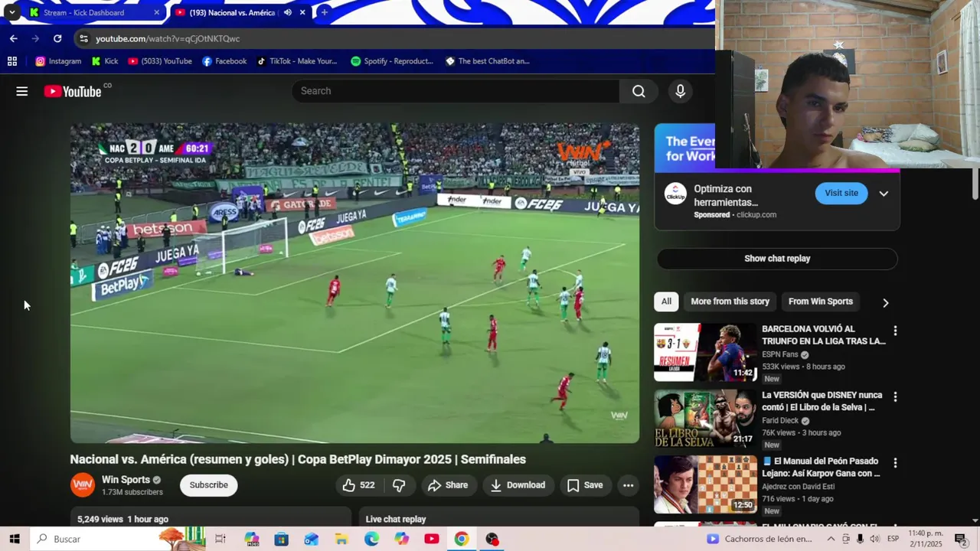Focus the YouTube search field
The image size is (980, 551).
(456, 91)
